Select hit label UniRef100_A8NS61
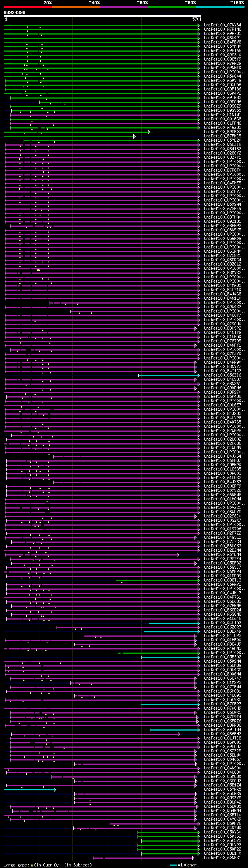 222,384
